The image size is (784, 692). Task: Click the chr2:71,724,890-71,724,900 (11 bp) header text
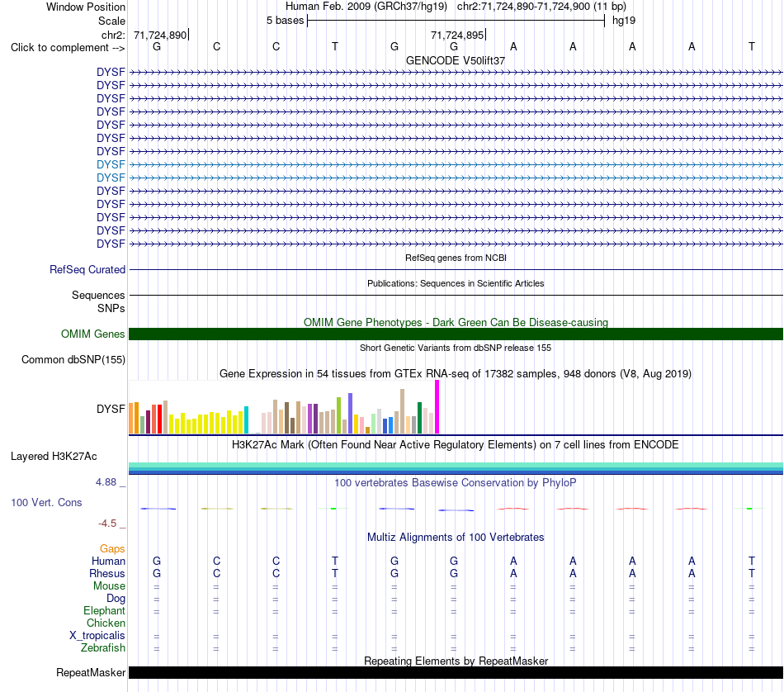coord(541,7)
